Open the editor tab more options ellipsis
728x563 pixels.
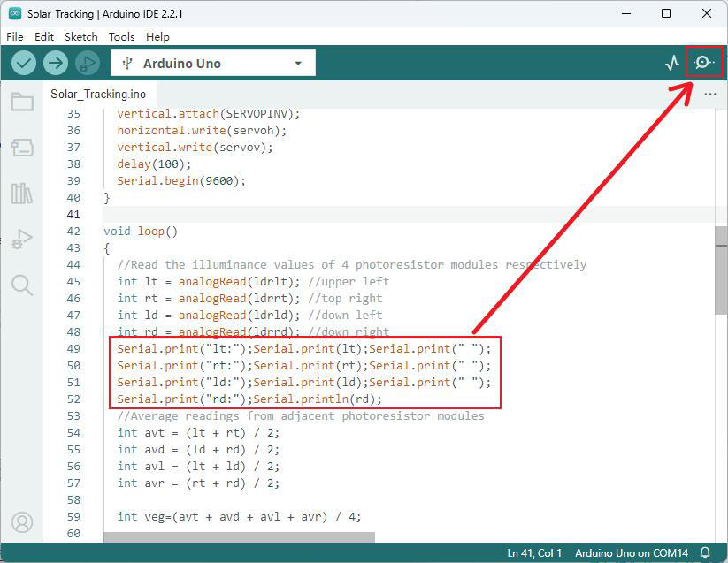point(710,95)
